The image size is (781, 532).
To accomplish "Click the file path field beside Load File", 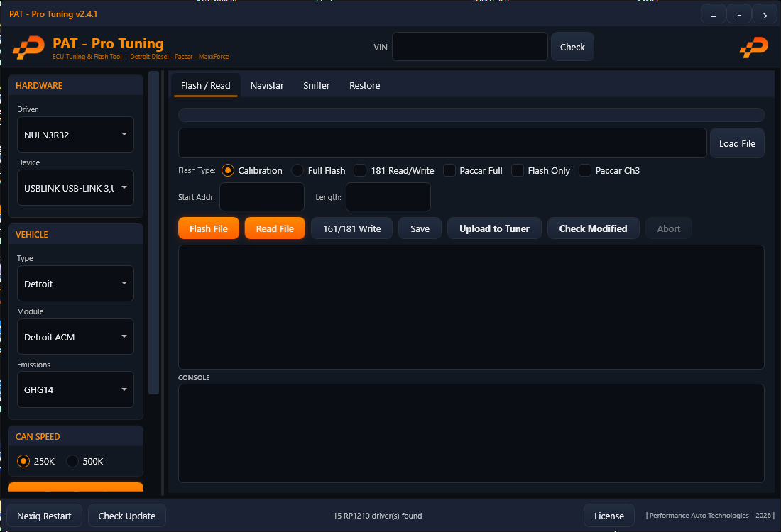I will click(442, 143).
